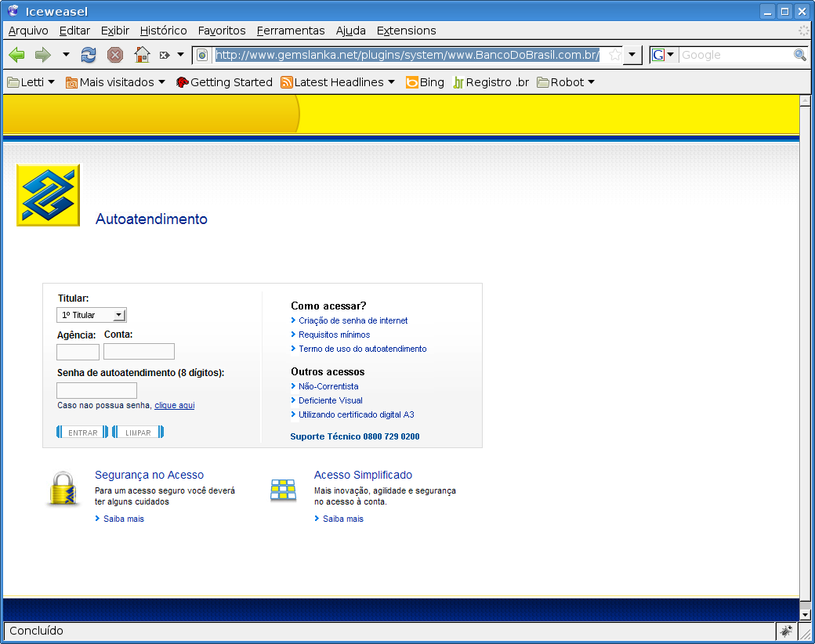815x644 pixels.
Task: Focus the Senha de autoatendimento field
Action: (96, 390)
